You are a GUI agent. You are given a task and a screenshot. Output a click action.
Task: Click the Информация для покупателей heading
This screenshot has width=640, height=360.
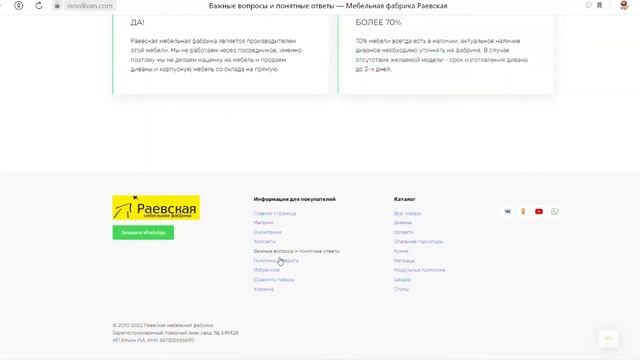(295, 199)
